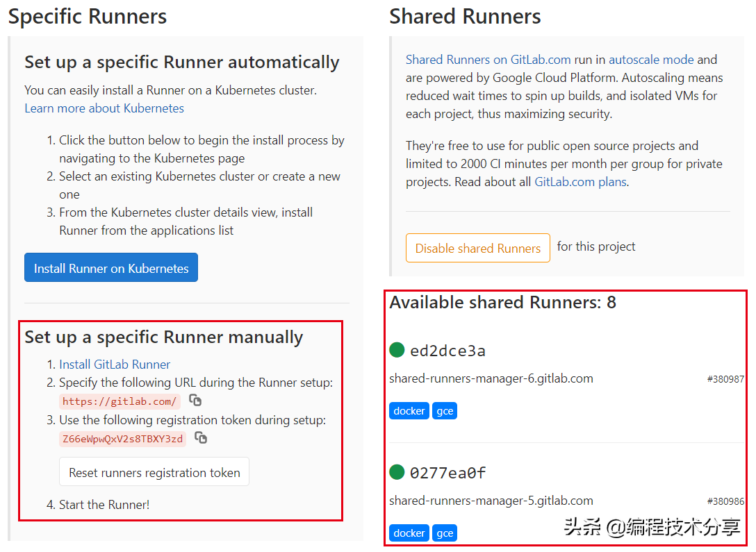Click the Start the Runner! step text
756x552 pixels.
click(104, 505)
